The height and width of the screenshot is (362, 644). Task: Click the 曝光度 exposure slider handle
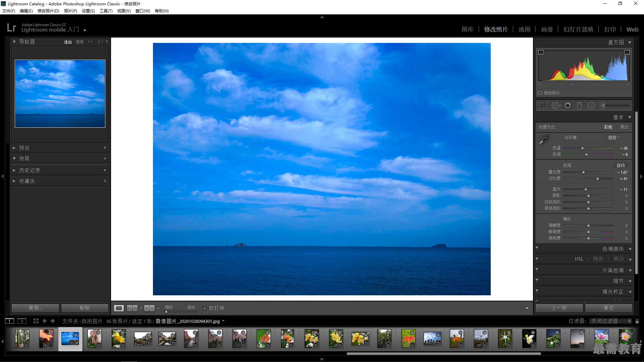[583, 172]
